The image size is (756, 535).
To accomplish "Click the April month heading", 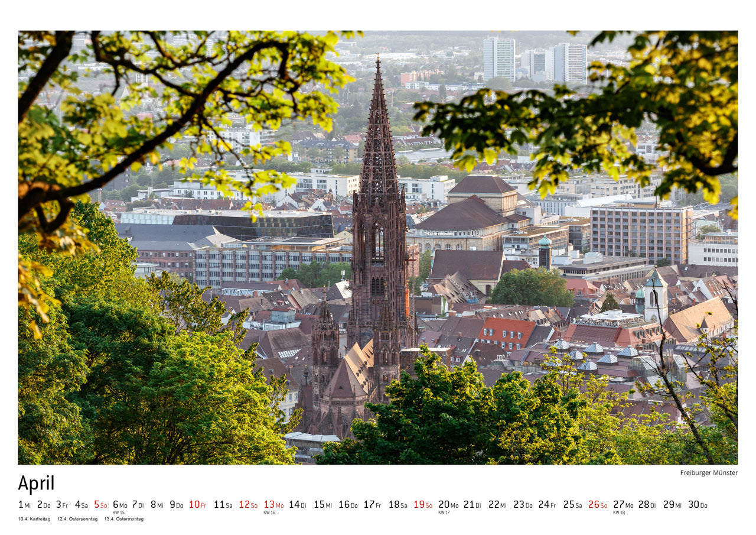I will point(36,484).
